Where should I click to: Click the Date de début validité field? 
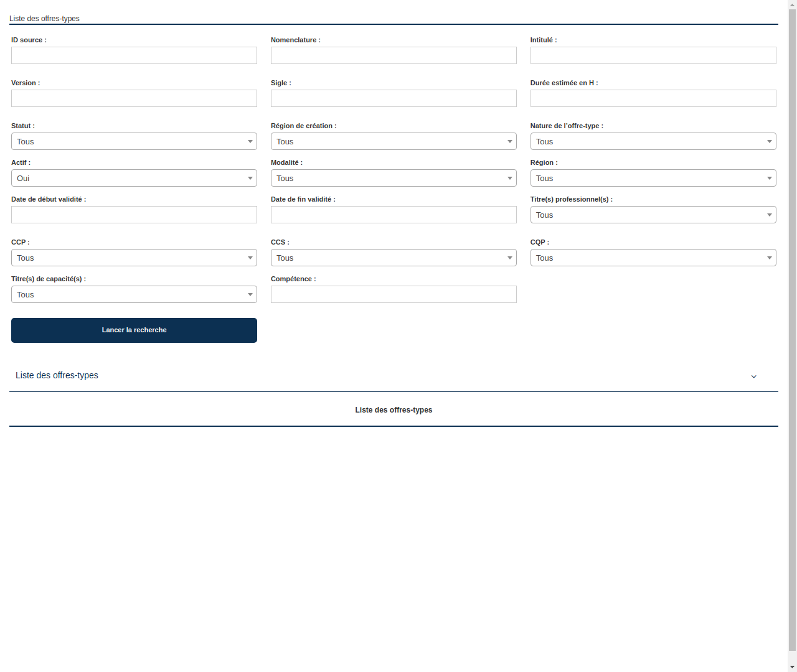pyautogui.click(x=134, y=215)
